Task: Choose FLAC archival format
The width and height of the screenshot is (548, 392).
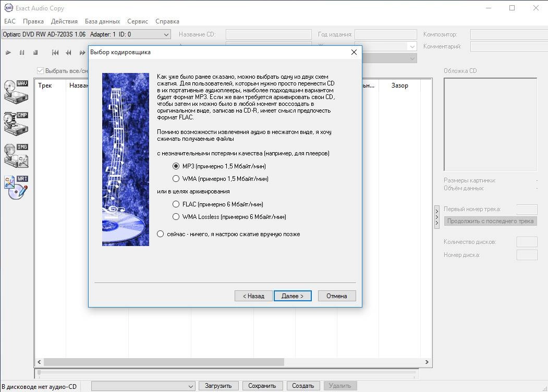Action: (176, 204)
